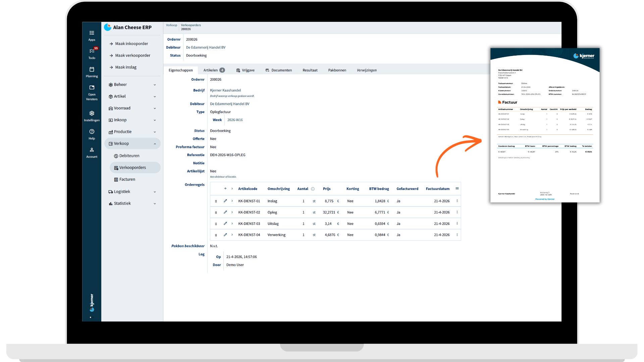644x362 pixels.
Task: Click Maak verkooporder shortcut
Action: pyautogui.click(x=132, y=56)
